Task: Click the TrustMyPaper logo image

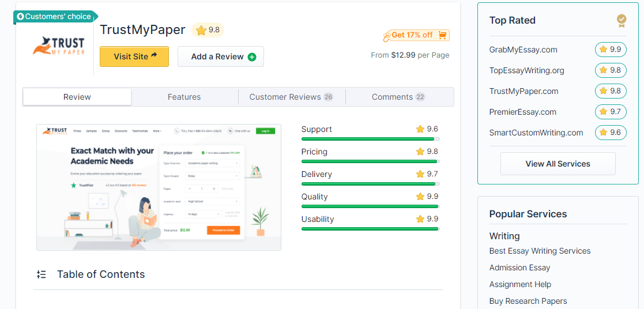Action: click(59, 46)
